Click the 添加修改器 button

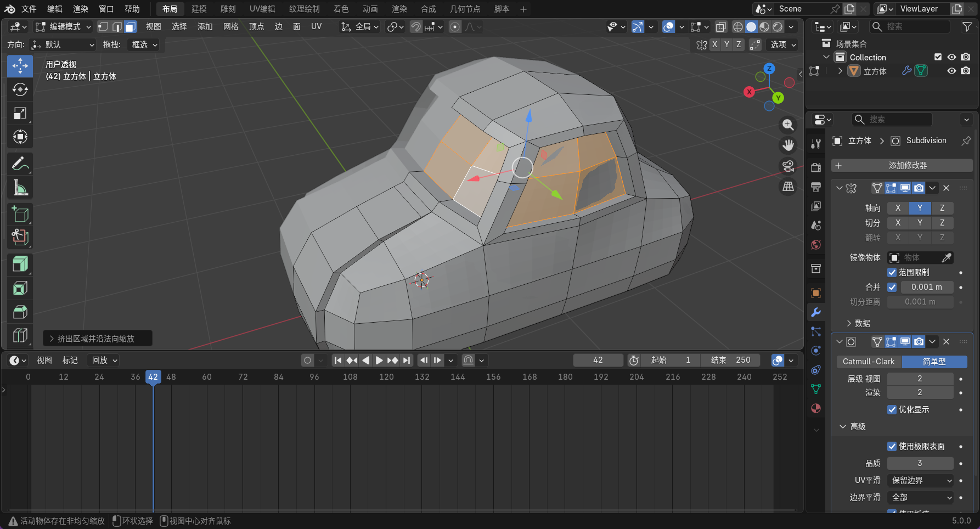(x=902, y=165)
